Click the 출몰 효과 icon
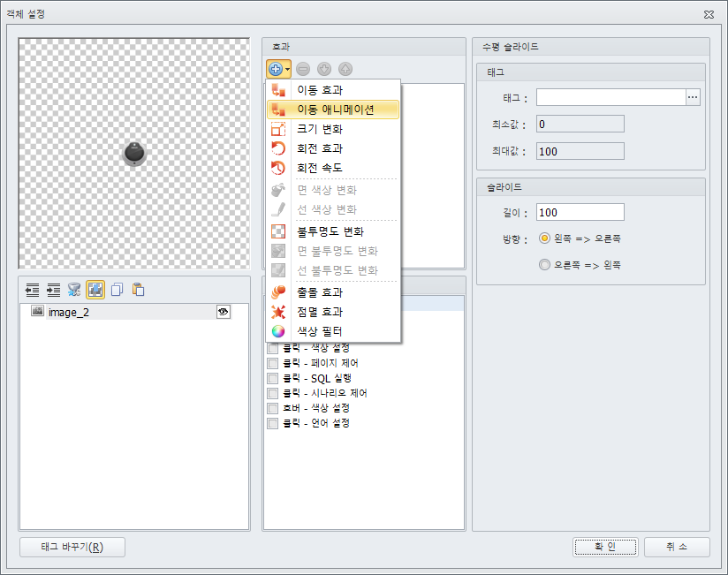The image size is (728, 575). click(278, 292)
